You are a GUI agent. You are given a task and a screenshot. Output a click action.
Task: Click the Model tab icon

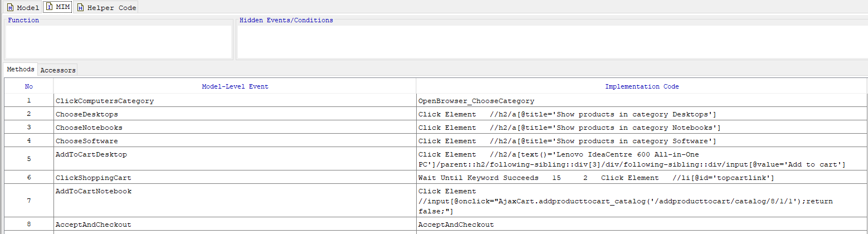coord(11,8)
